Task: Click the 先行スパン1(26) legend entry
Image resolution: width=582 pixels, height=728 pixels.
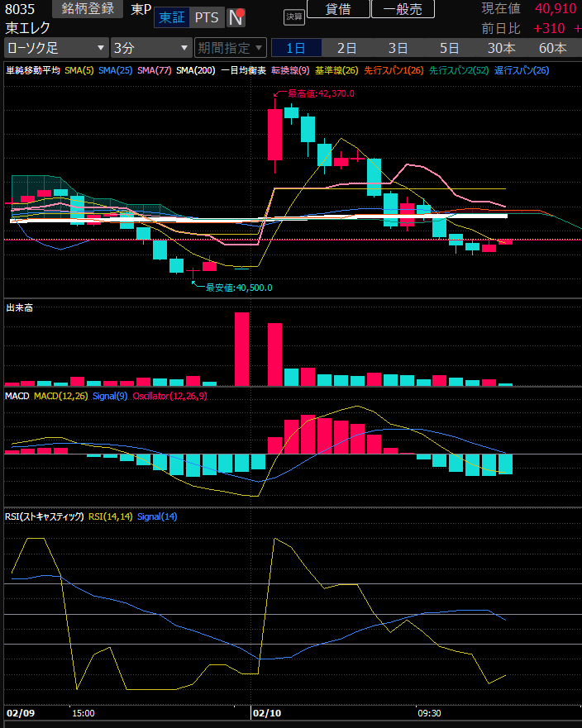Action: 393,70
